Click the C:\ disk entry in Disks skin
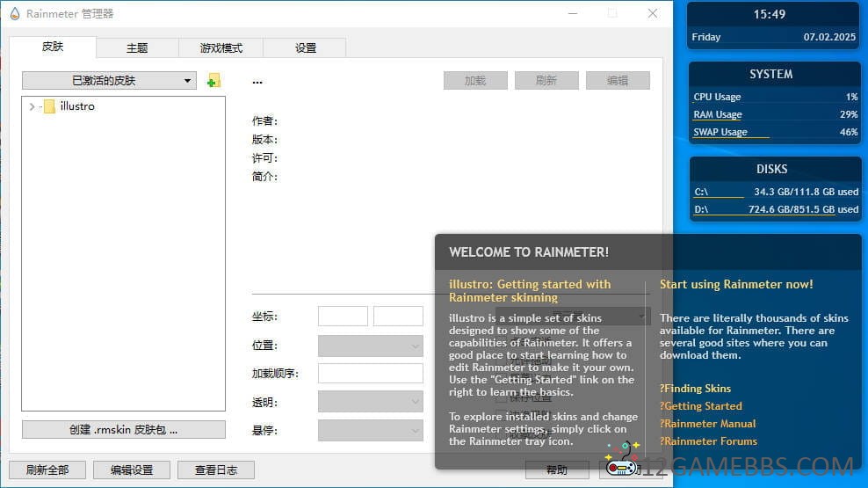Screen dimensions: 868x488 [x=776, y=192]
